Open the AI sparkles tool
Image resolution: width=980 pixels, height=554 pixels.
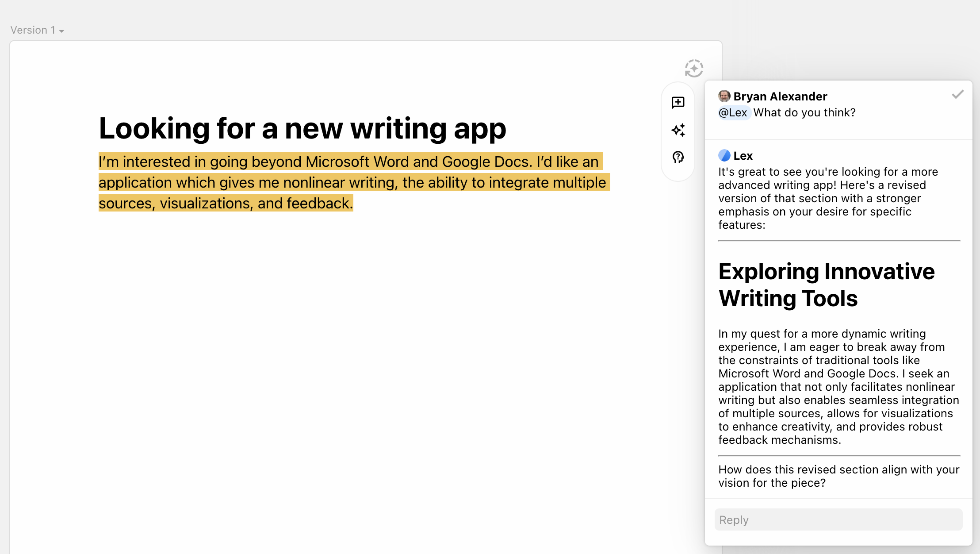pos(678,130)
